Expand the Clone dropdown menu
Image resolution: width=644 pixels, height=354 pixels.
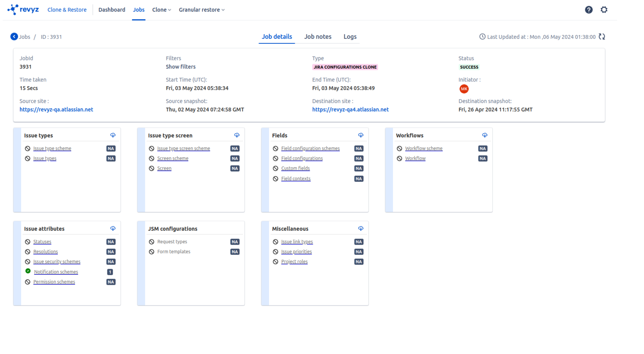[x=161, y=10]
